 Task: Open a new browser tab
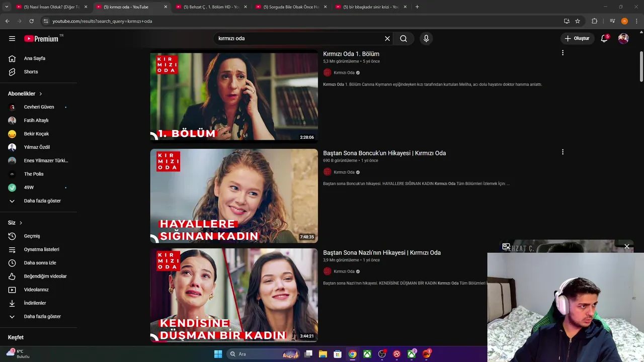coord(417,7)
